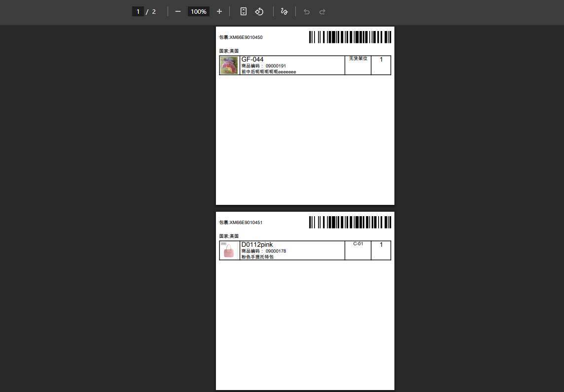Rotate the document counterclockwise

[x=259, y=11]
